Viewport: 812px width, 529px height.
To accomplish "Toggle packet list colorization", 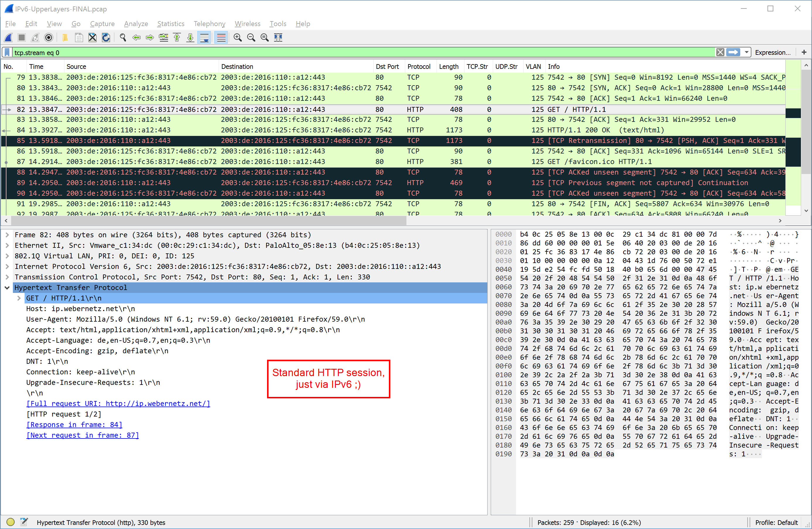I will [221, 37].
